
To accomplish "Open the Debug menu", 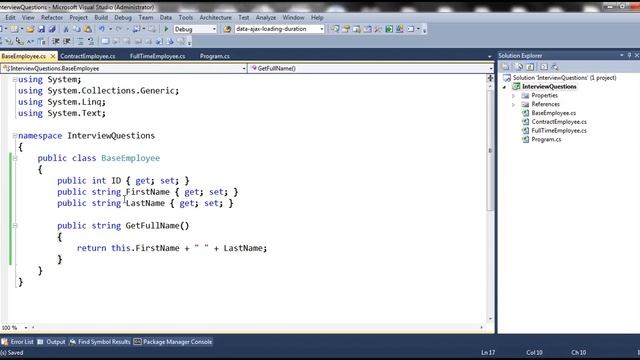I will click(123, 18).
